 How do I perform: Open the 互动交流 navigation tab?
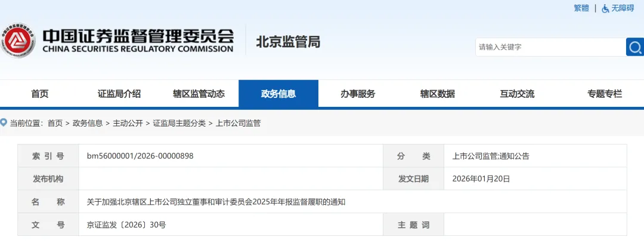tap(517, 94)
